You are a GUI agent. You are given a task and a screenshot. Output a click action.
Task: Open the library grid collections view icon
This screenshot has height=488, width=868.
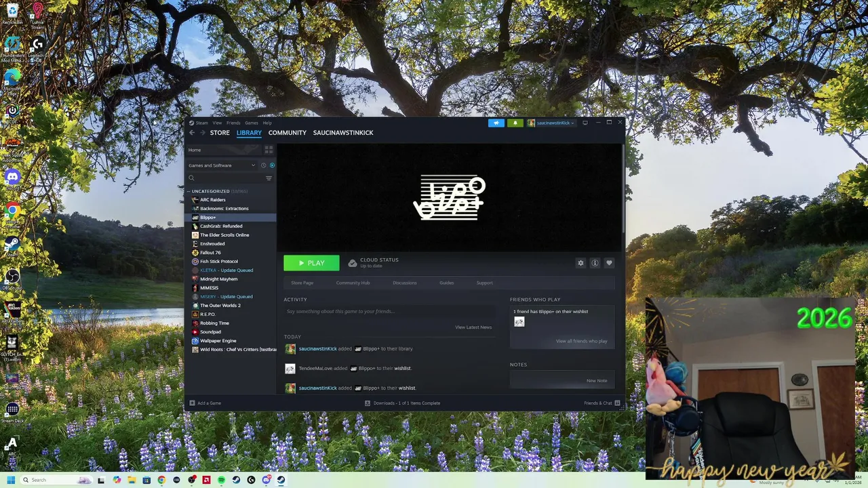tap(269, 150)
